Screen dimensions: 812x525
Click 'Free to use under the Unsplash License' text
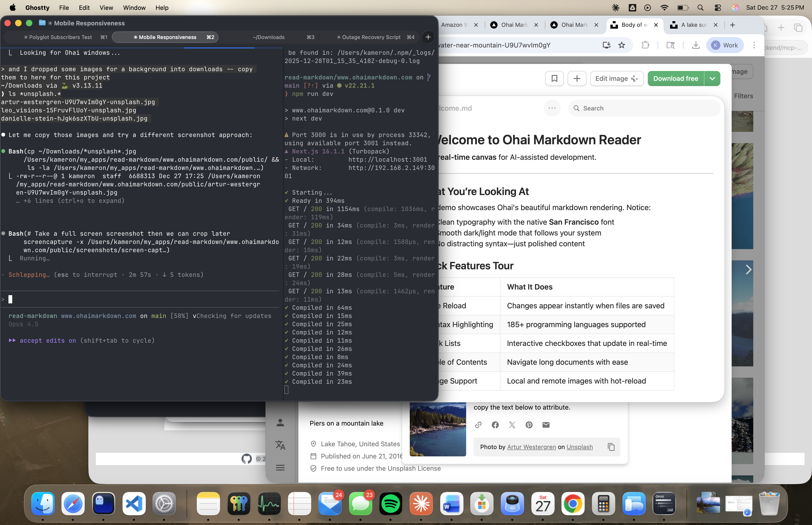click(381, 468)
